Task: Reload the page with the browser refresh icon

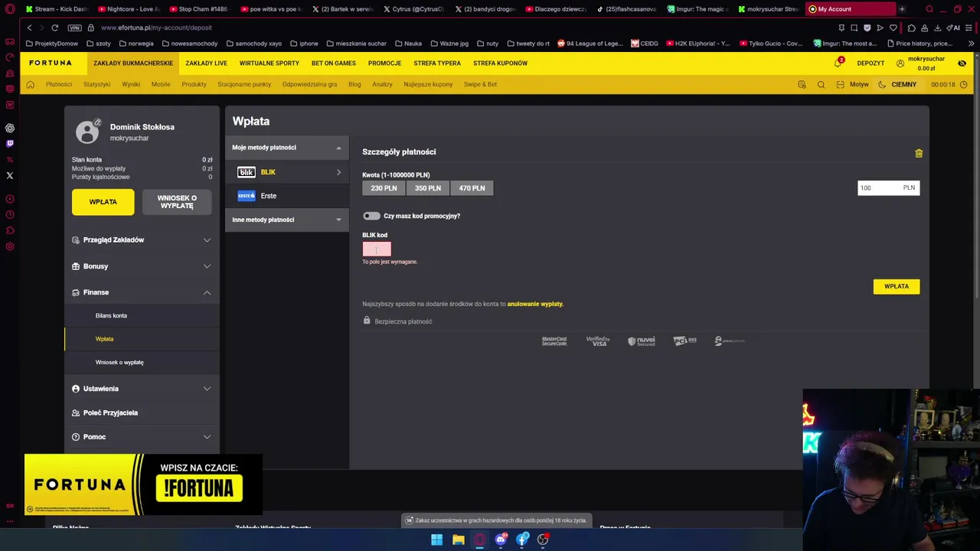Action: tap(54, 28)
